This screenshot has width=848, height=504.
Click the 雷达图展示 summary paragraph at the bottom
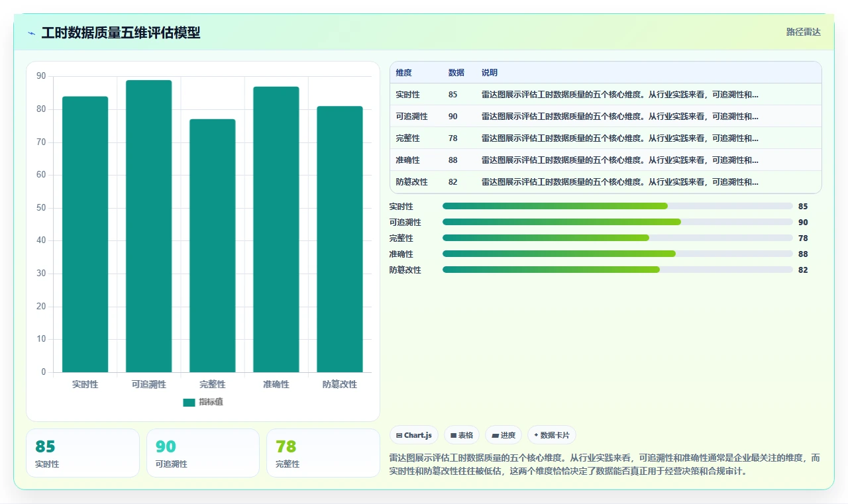point(605,465)
